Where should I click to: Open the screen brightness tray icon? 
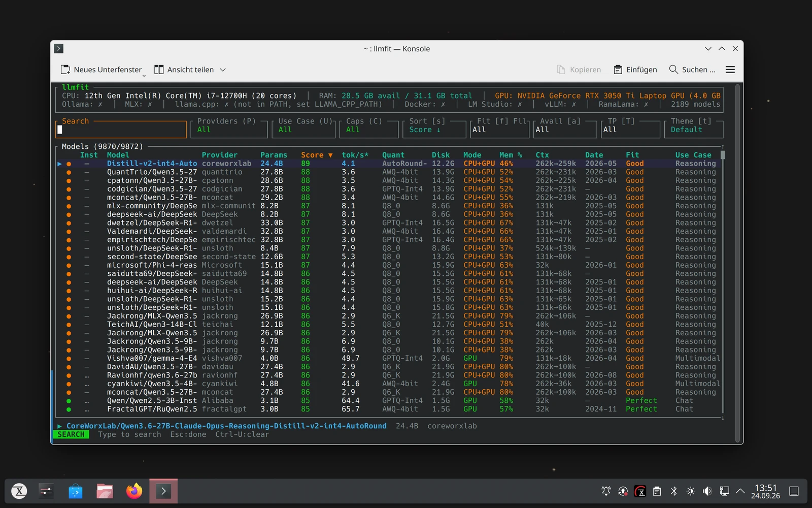(691, 491)
